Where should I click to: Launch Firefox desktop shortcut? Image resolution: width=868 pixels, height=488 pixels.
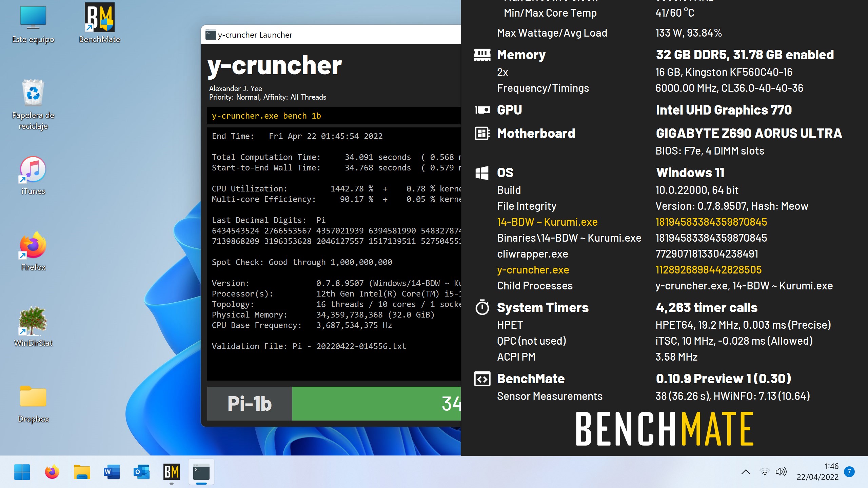click(x=33, y=251)
